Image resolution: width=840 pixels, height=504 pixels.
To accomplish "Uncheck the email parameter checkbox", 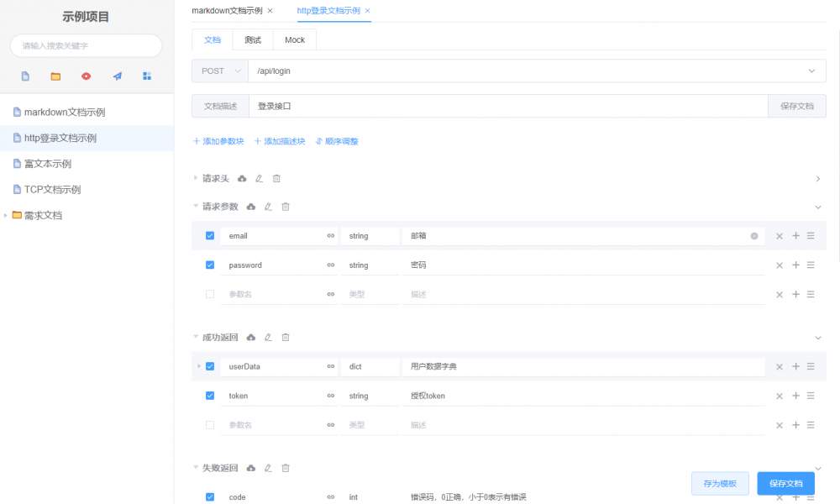I will (x=210, y=236).
